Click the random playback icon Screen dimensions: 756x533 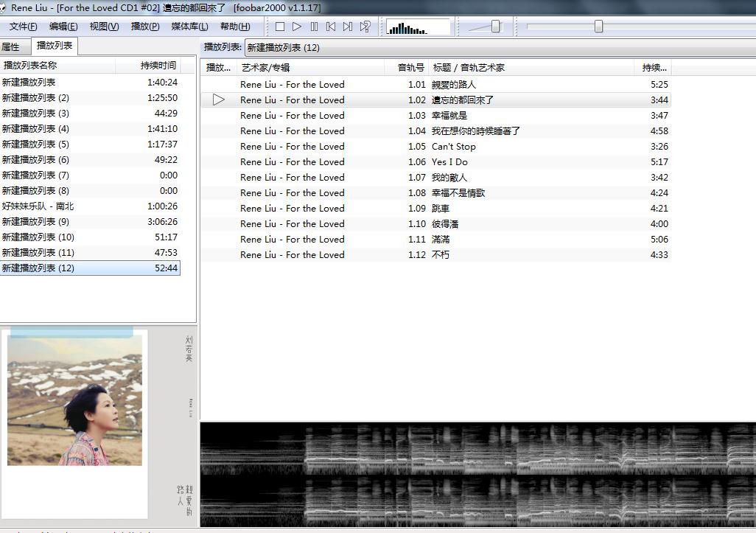tap(365, 27)
